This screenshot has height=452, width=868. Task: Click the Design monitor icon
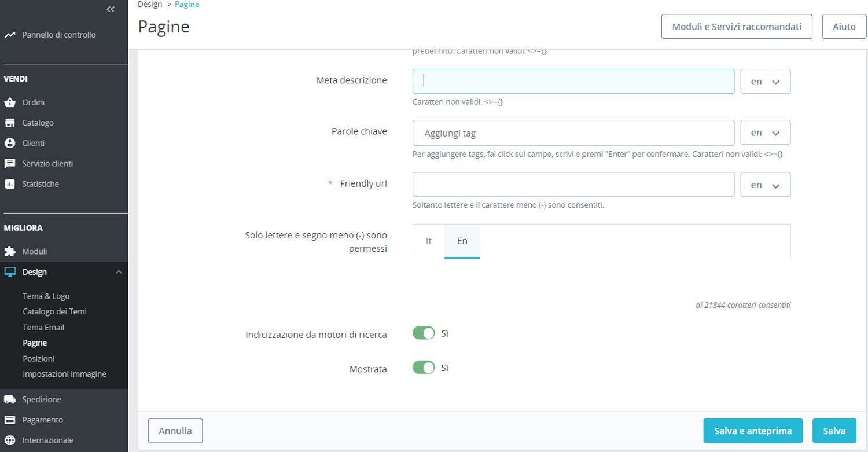10,272
